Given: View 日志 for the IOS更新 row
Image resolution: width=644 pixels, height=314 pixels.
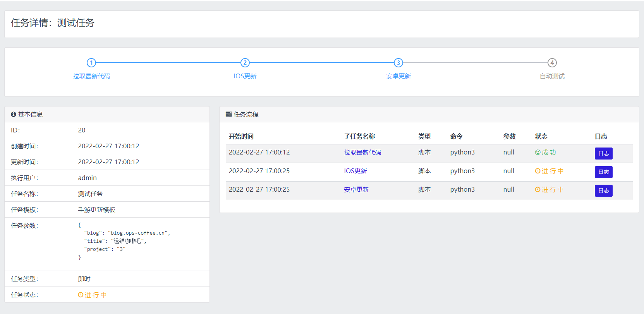Looking at the screenshot, I should coord(603,172).
